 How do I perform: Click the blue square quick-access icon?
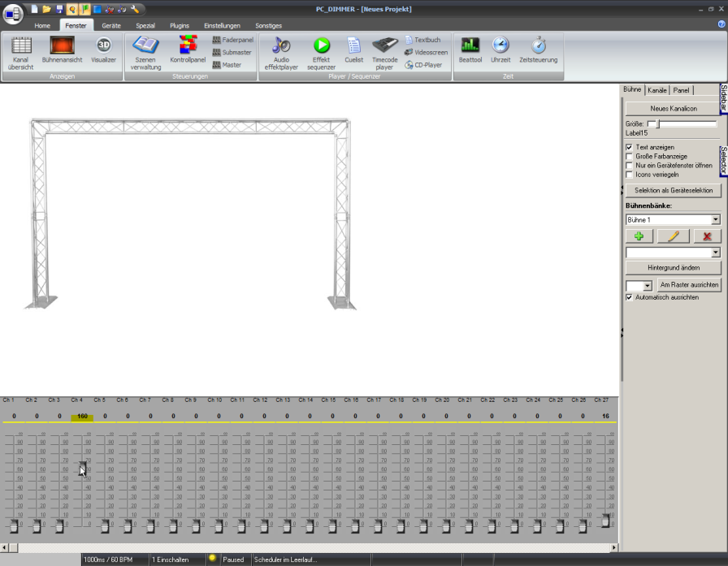click(97, 9)
